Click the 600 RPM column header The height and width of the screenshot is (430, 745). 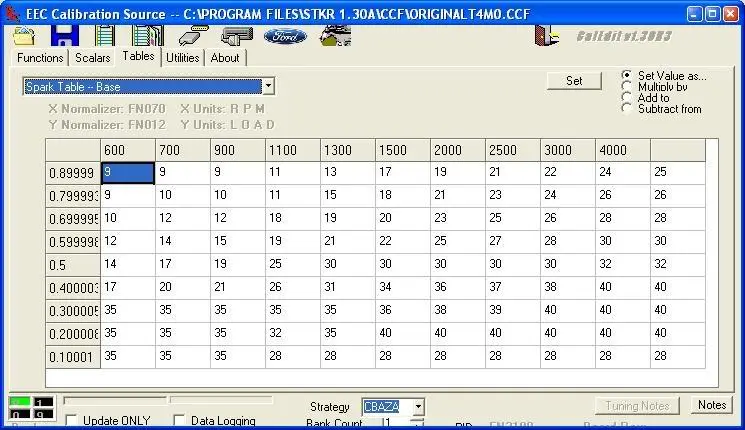(x=128, y=150)
